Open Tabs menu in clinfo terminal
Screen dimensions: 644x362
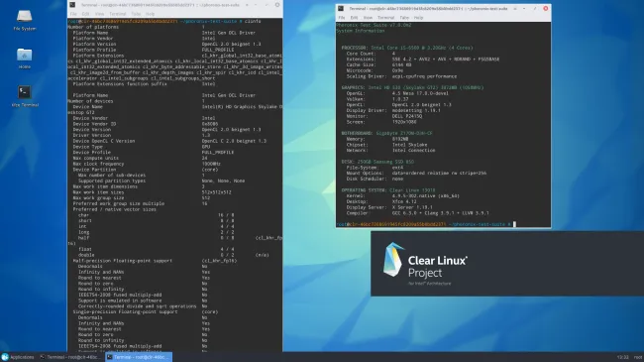pyautogui.click(x=136, y=14)
